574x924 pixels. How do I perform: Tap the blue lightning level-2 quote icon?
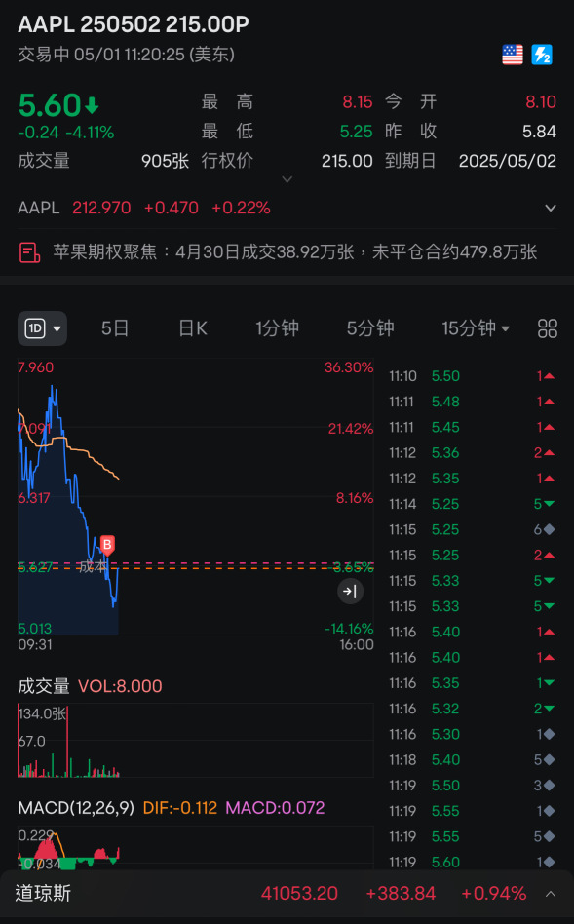[x=542, y=55]
